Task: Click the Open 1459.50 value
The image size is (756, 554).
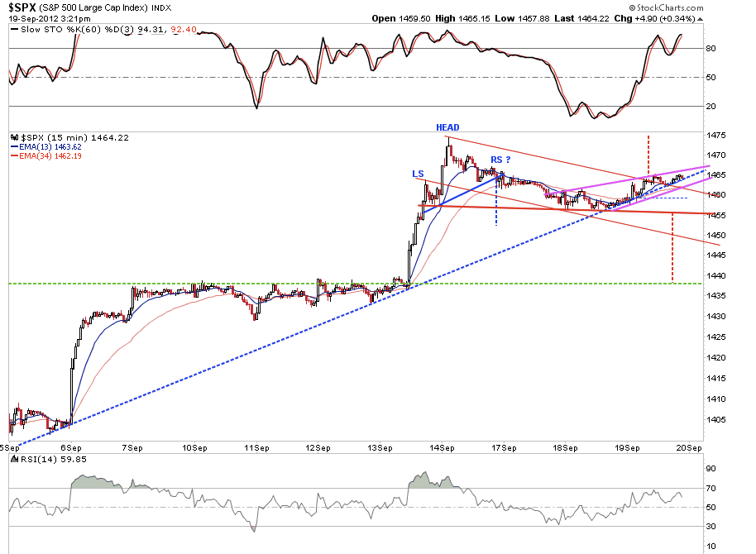Action: click(x=400, y=19)
